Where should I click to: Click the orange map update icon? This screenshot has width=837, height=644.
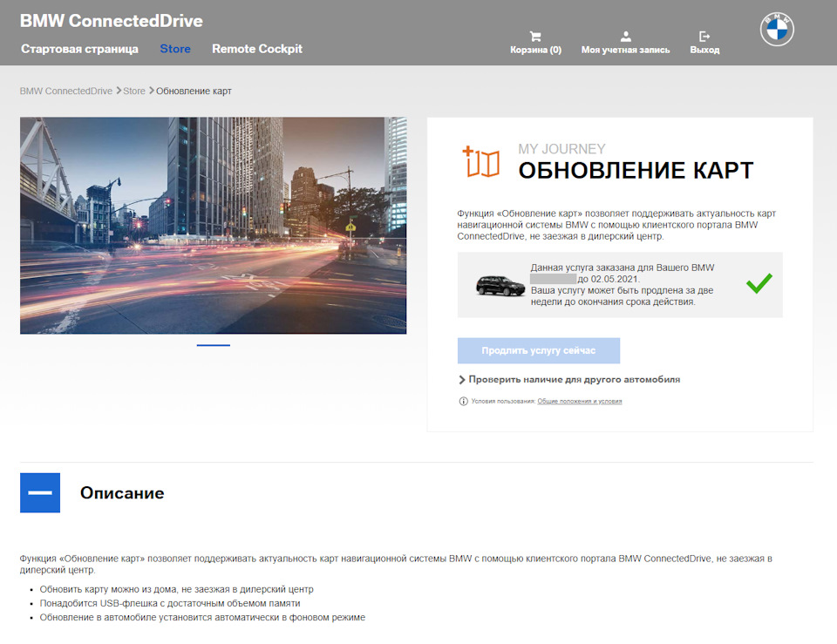click(x=481, y=161)
